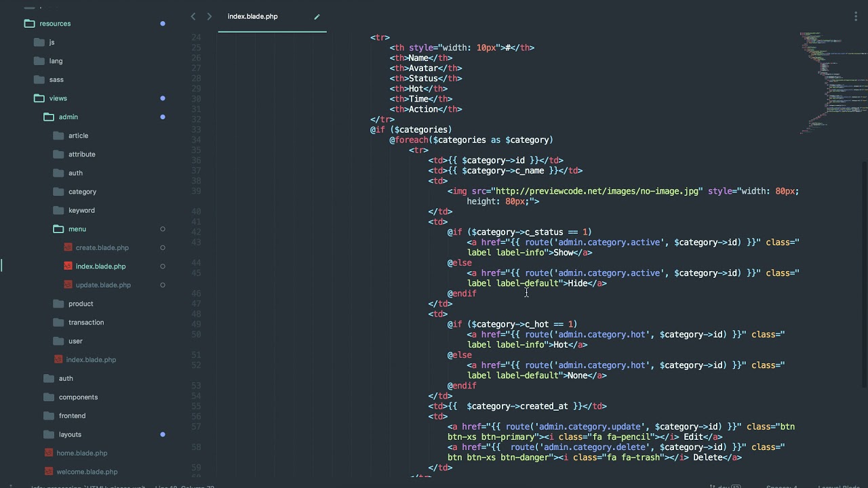
Task: Click the '$category->created_at' line
Action: point(517,407)
